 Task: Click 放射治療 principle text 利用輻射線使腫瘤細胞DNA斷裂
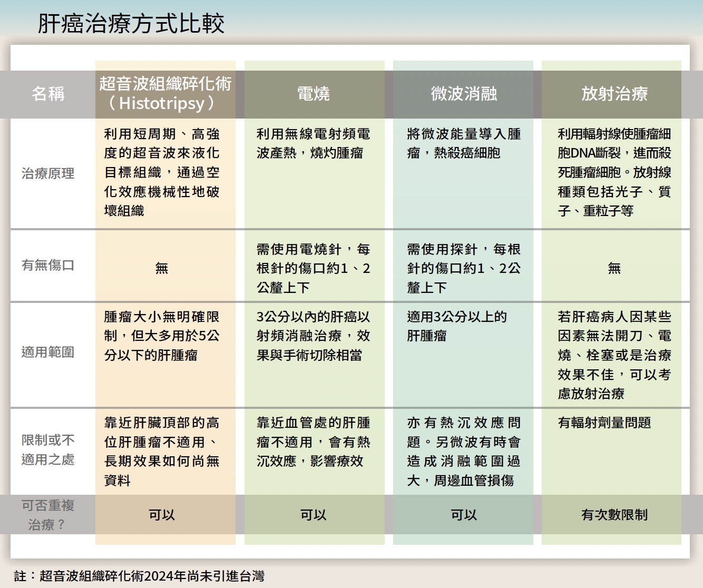click(x=614, y=172)
